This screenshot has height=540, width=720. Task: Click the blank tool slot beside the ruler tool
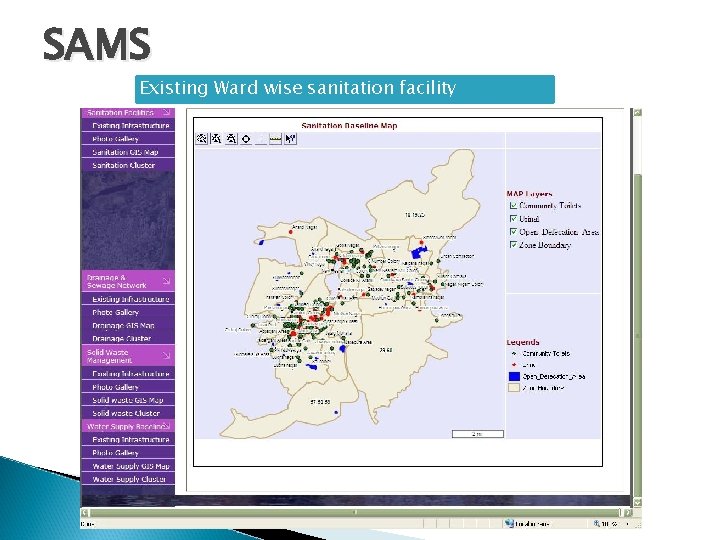[261, 139]
